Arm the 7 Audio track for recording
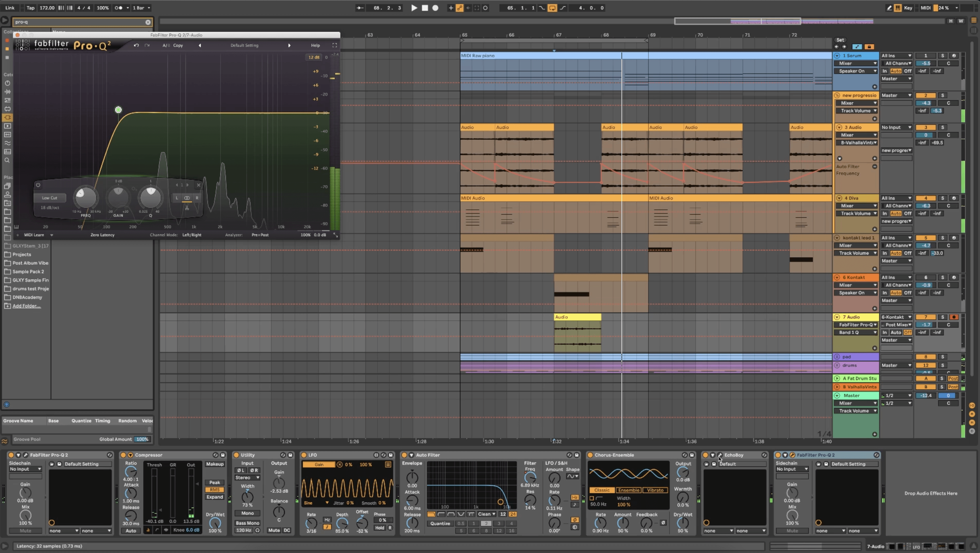The width and height of the screenshot is (980, 553). [x=954, y=317]
